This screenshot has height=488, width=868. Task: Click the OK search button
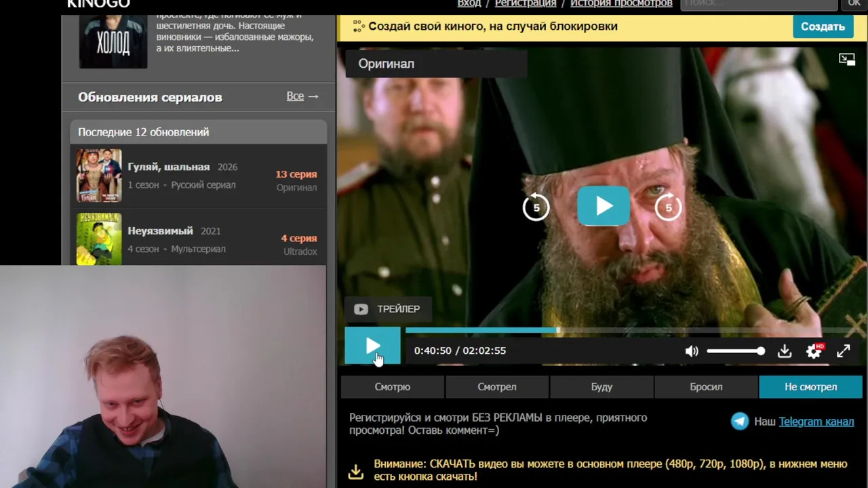854,4
